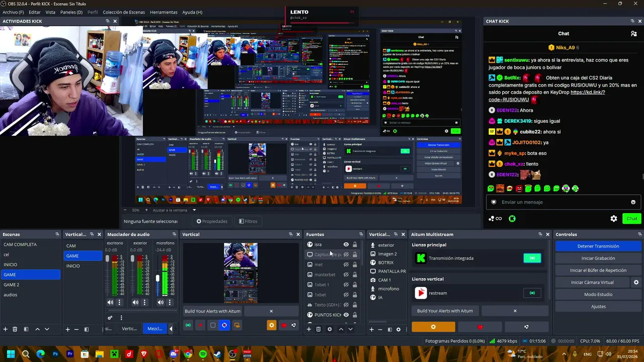Adjust the microfono volume fader
Image resolution: width=644 pixels, height=362 pixels.
pos(157,278)
